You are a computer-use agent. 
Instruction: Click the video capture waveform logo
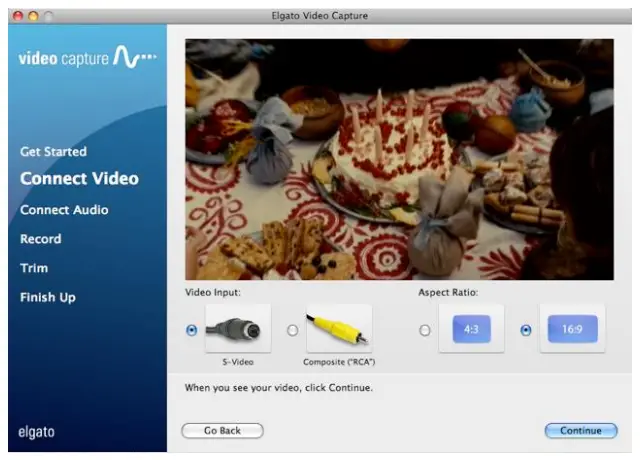click(x=87, y=57)
